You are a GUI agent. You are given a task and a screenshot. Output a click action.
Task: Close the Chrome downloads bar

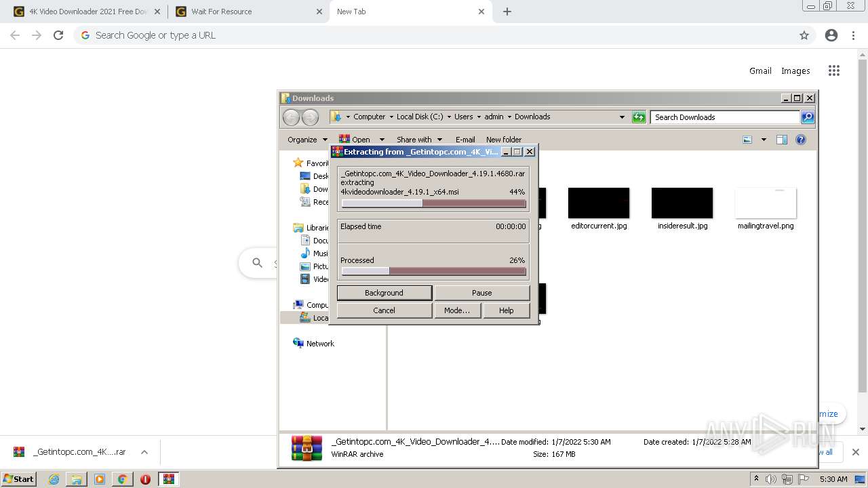855,452
